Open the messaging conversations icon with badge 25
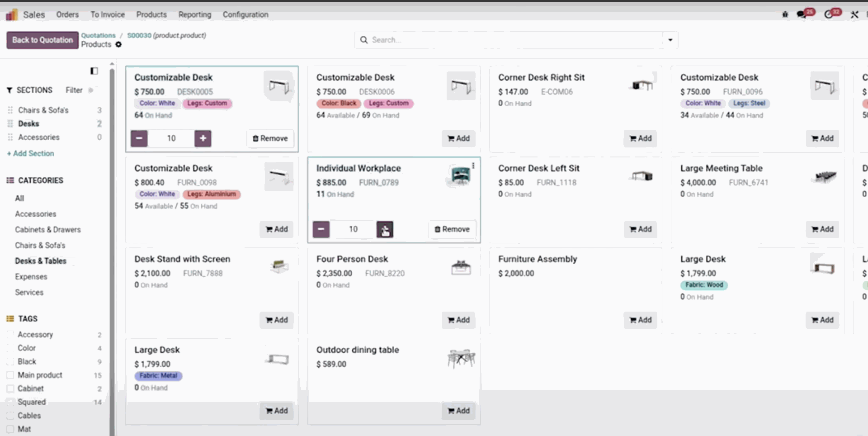The image size is (868, 436). pyautogui.click(x=800, y=14)
